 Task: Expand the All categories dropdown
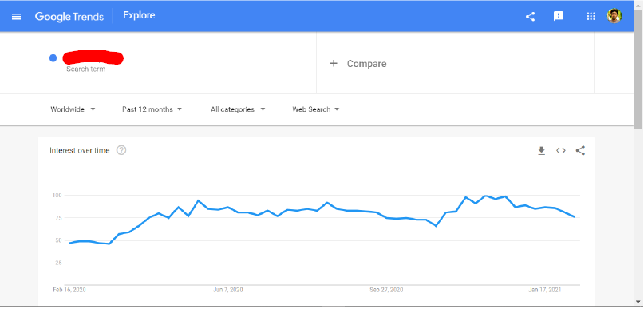[238, 109]
